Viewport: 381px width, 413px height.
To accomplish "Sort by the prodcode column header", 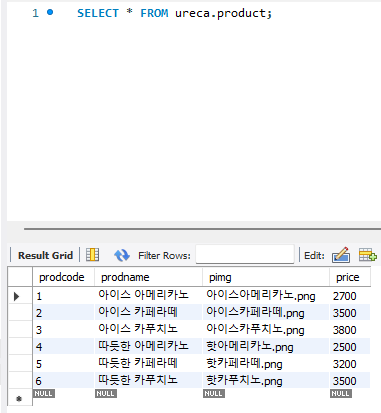I will [64, 277].
